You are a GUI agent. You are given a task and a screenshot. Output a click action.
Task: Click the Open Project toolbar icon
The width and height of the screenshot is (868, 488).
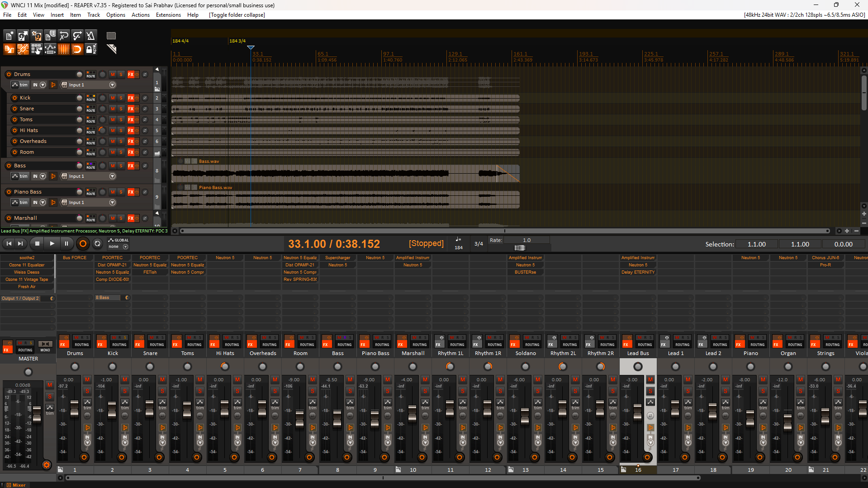pos(23,36)
